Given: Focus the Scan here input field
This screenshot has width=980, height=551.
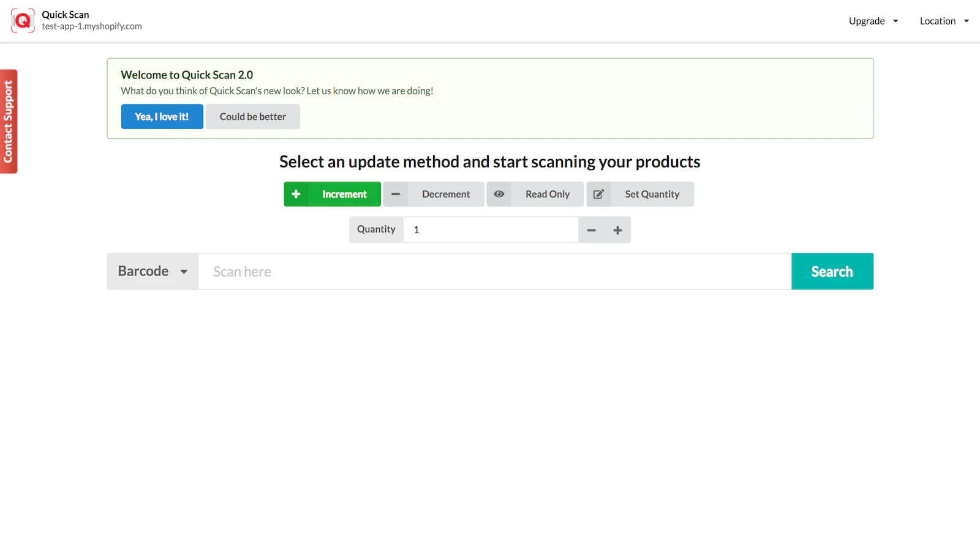Looking at the screenshot, I should point(494,271).
